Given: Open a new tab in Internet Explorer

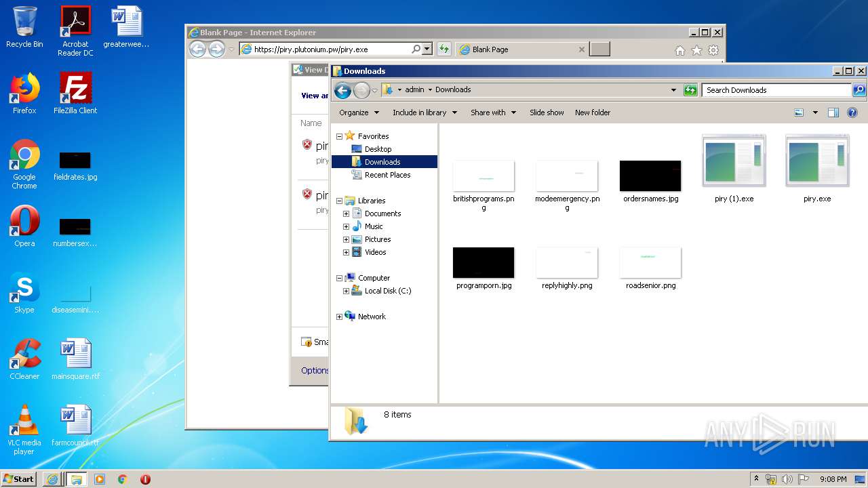Looking at the screenshot, I should tap(599, 49).
